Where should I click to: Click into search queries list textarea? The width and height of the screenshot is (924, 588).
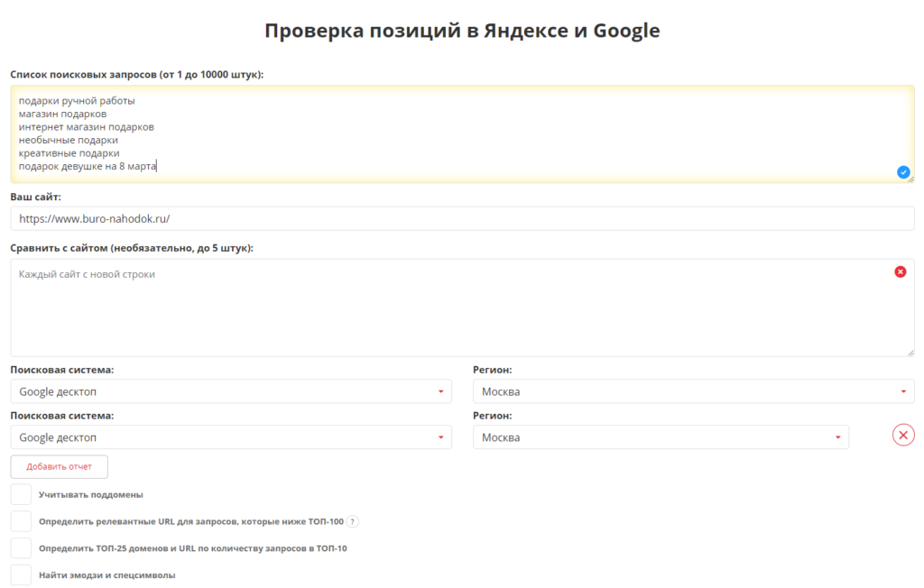click(x=462, y=133)
